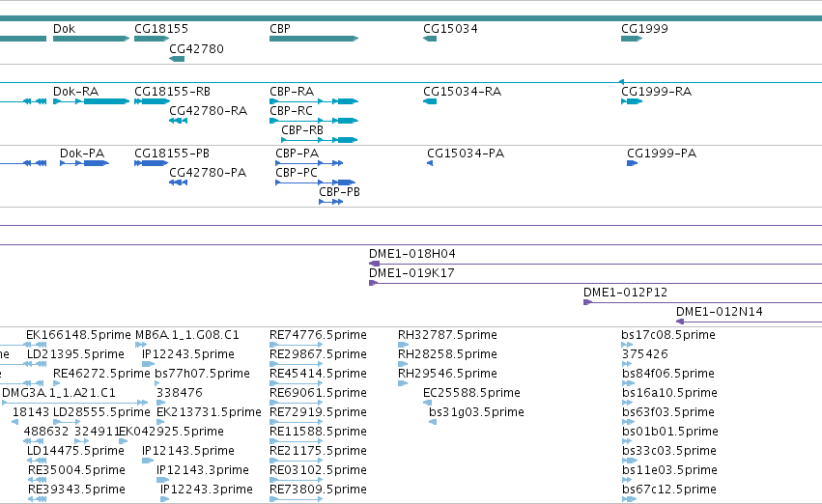Select the CG15034 gene arrow
822x504 pixels.
click(430, 39)
